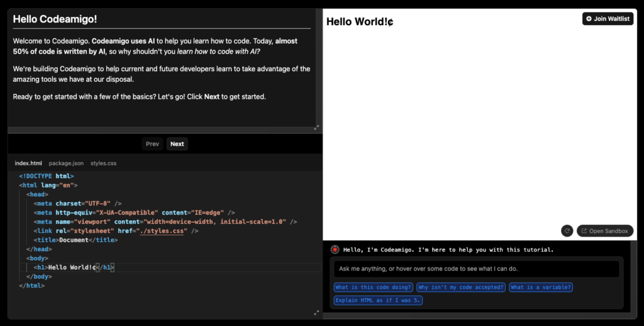Click the expand icon on the instructions panel
The width and height of the screenshot is (644, 326).
tap(316, 127)
